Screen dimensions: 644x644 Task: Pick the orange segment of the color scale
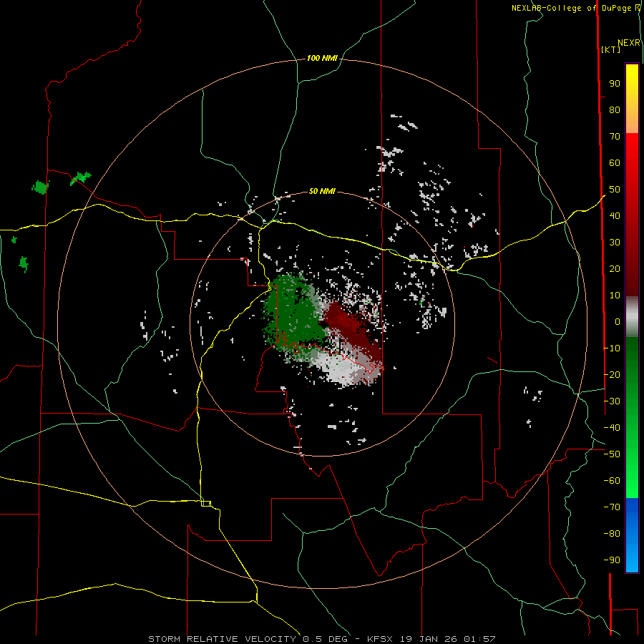pos(632,122)
